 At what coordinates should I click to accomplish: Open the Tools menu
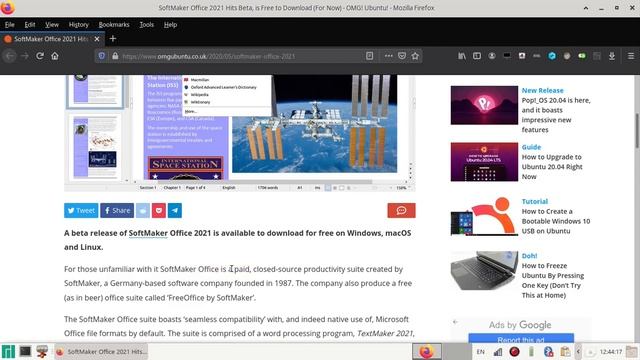tap(147, 24)
